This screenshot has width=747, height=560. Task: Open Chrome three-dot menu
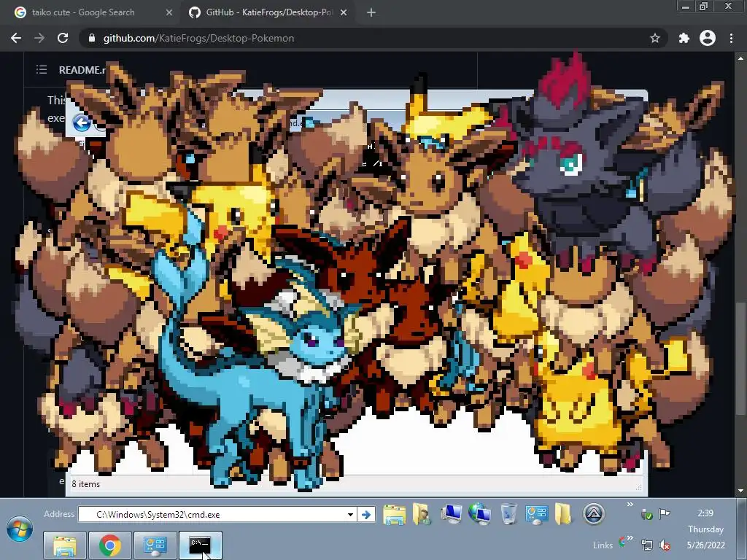pos(731,38)
